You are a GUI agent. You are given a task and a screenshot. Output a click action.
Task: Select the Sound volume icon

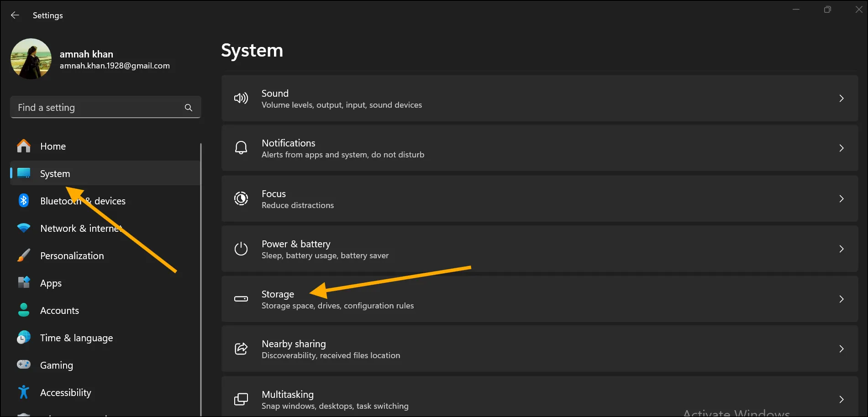pyautogui.click(x=241, y=98)
